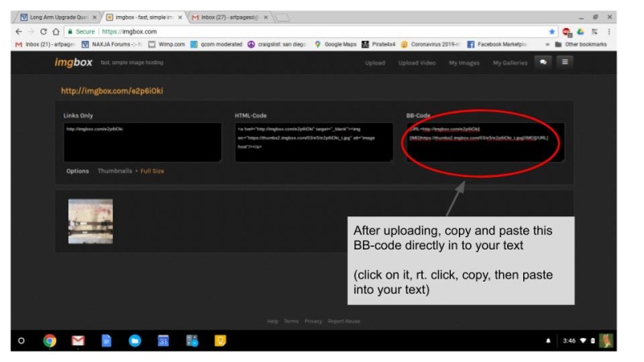Switch to the Inbox (27) Gmail tab
The height and width of the screenshot is (362, 644).
[x=229, y=17]
